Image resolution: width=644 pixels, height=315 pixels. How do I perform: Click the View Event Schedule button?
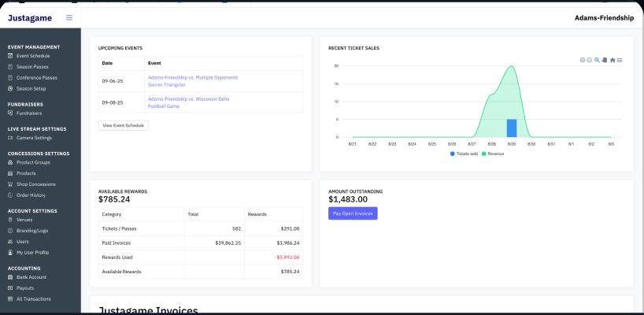tap(124, 125)
